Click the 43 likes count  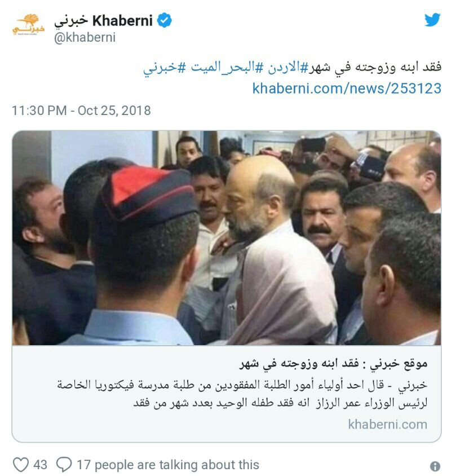tap(40, 465)
